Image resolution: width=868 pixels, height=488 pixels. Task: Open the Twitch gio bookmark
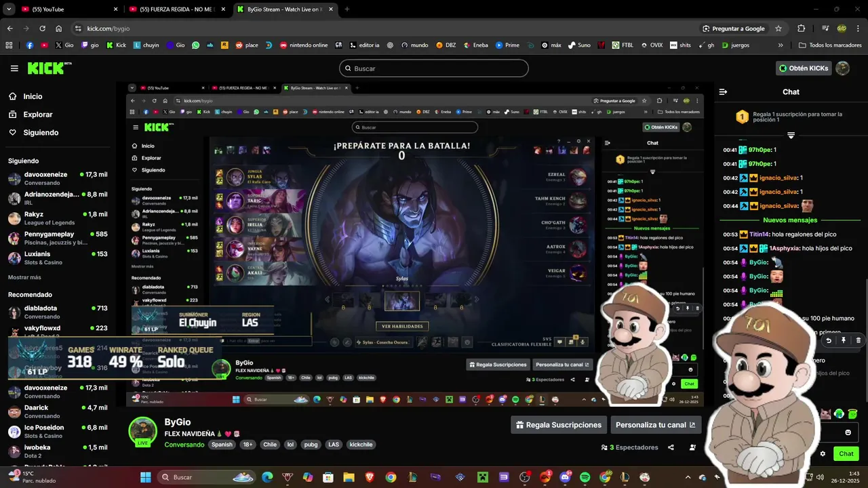pyautogui.click(x=90, y=45)
